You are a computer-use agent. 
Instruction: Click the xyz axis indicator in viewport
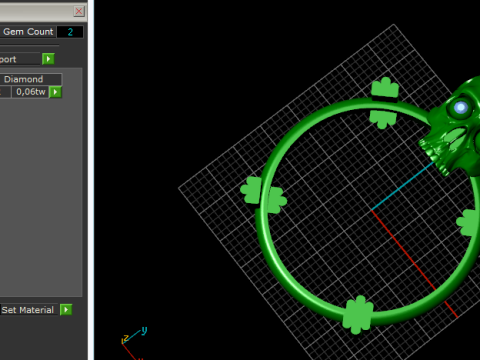pos(134,343)
